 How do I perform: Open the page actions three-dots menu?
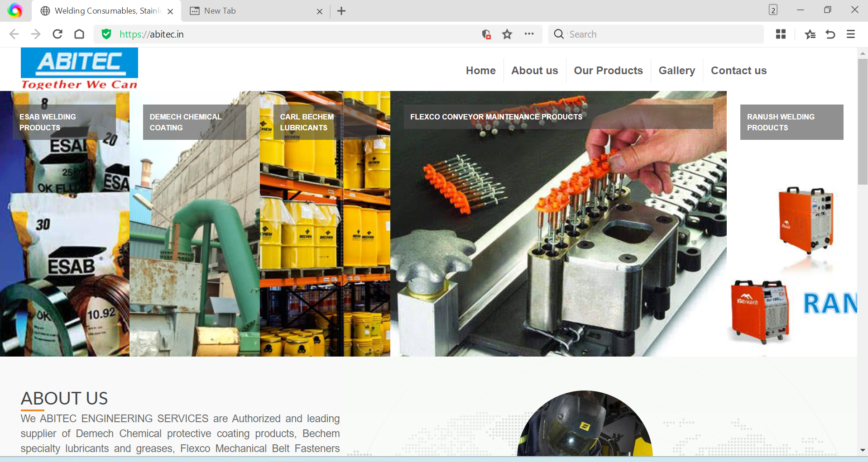[529, 34]
